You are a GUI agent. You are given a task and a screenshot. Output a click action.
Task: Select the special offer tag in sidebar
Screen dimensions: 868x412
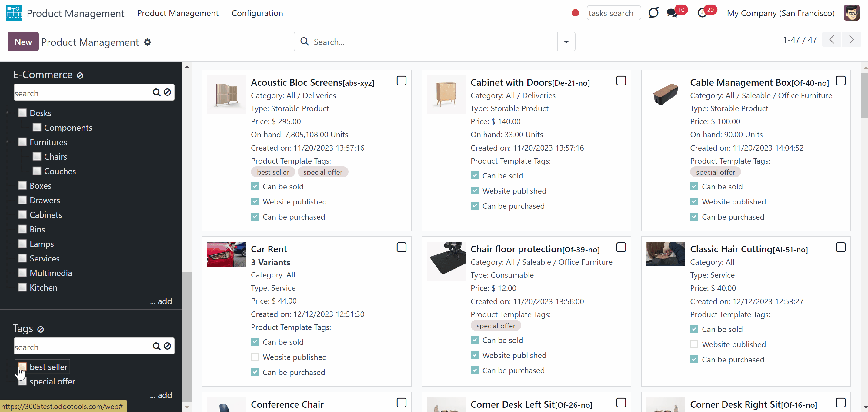pos(52,381)
